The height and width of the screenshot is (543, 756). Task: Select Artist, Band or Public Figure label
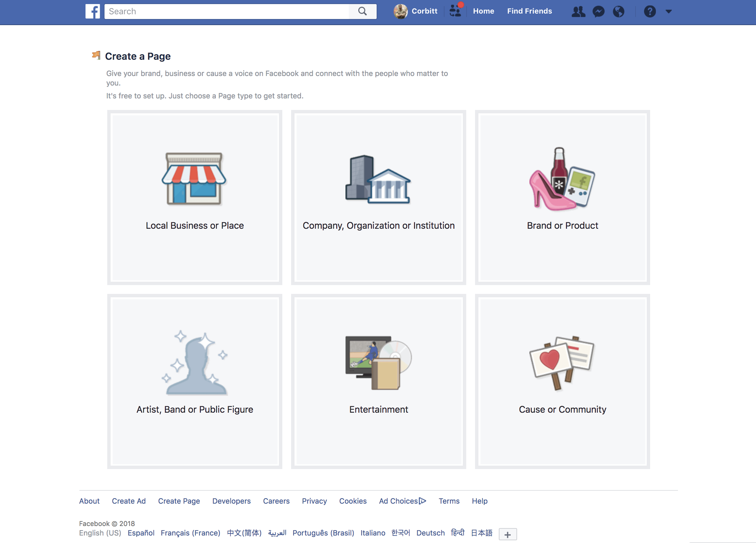pyautogui.click(x=195, y=410)
